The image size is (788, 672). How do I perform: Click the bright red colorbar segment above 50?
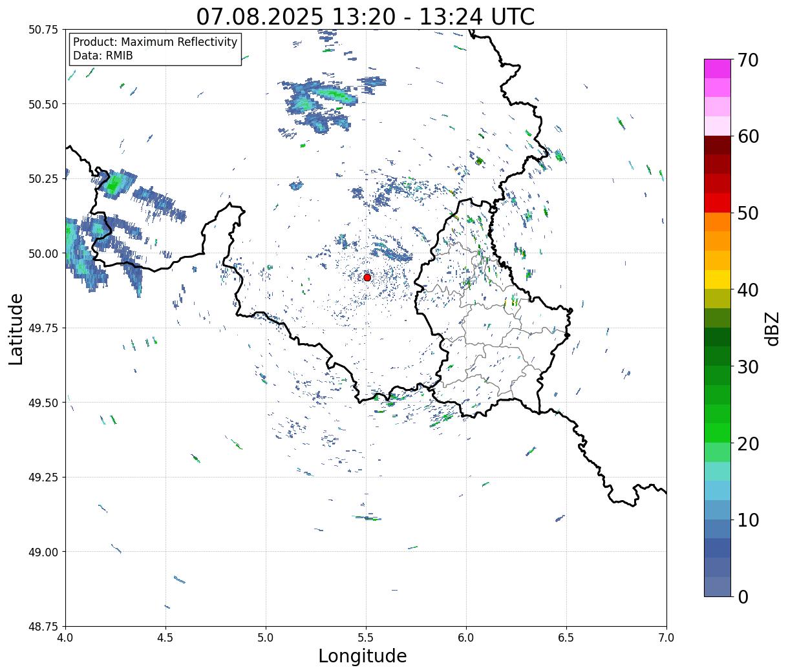click(x=718, y=202)
